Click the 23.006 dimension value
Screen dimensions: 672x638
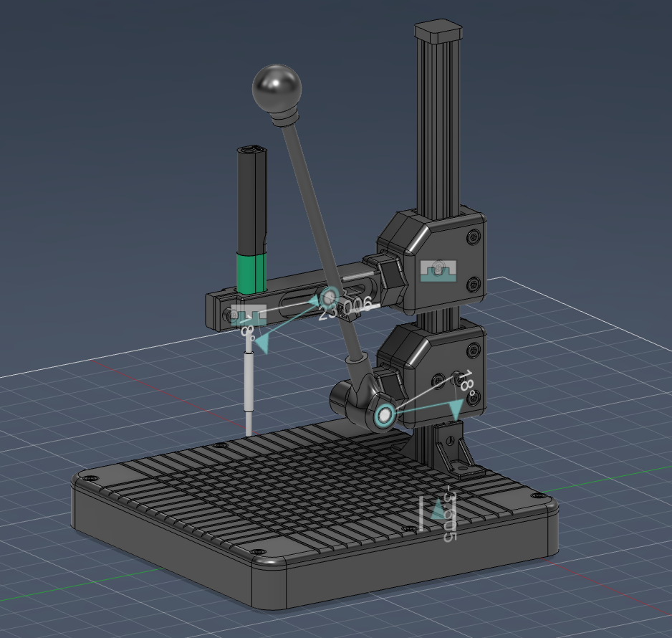345,309
